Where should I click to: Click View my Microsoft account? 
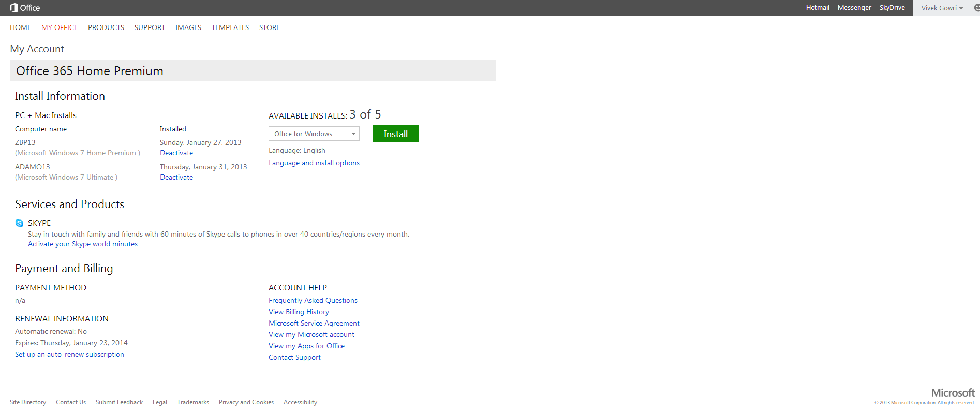coord(311,334)
